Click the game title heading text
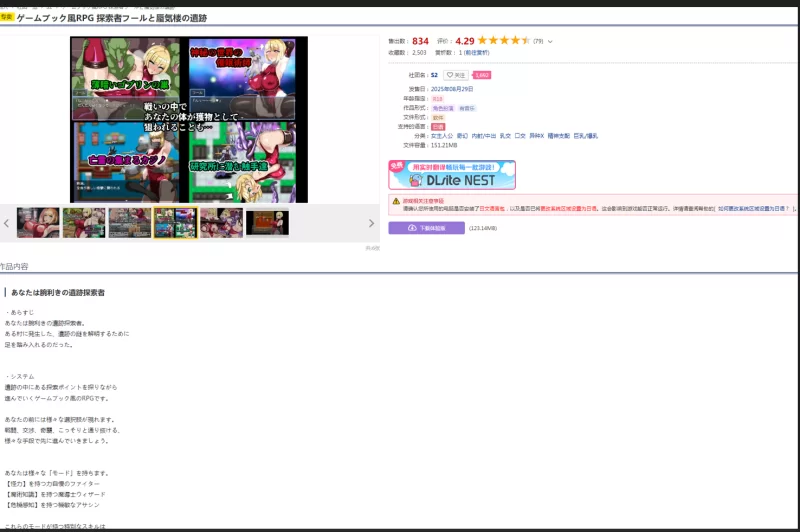The image size is (800, 532). pyautogui.click(x=112, y=18)
